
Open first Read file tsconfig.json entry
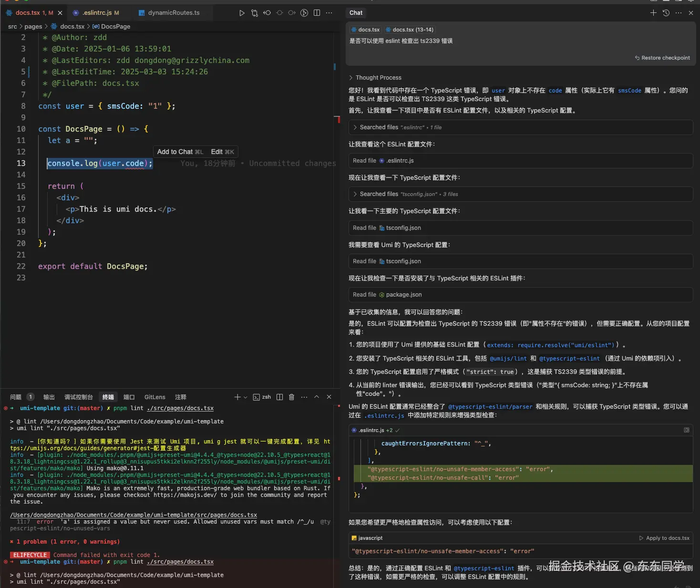click(x=521, y=228)
